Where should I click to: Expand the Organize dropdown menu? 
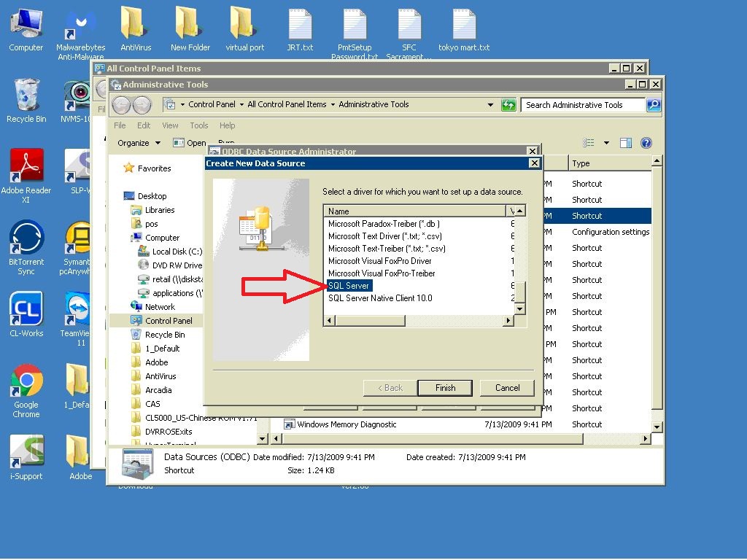(x=139, y=143)
